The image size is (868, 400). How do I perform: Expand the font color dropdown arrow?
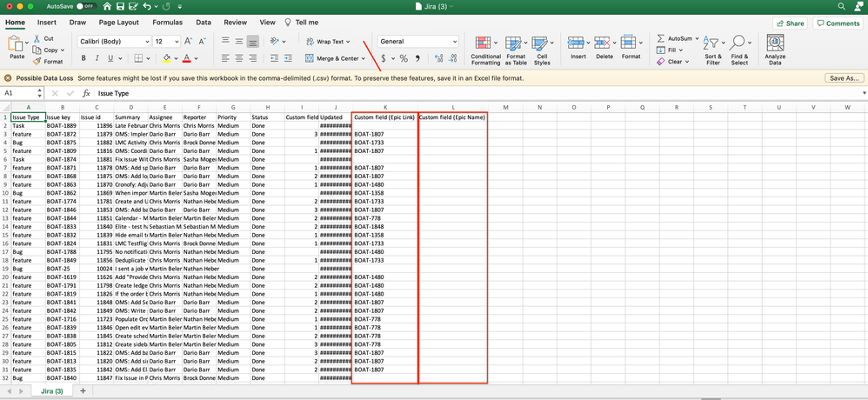196,58
